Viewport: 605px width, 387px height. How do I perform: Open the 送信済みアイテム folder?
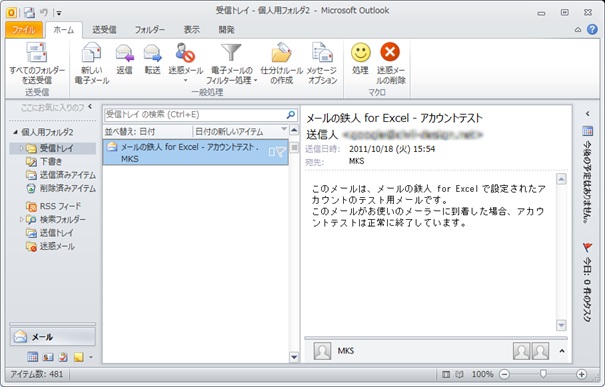point(68,175)
